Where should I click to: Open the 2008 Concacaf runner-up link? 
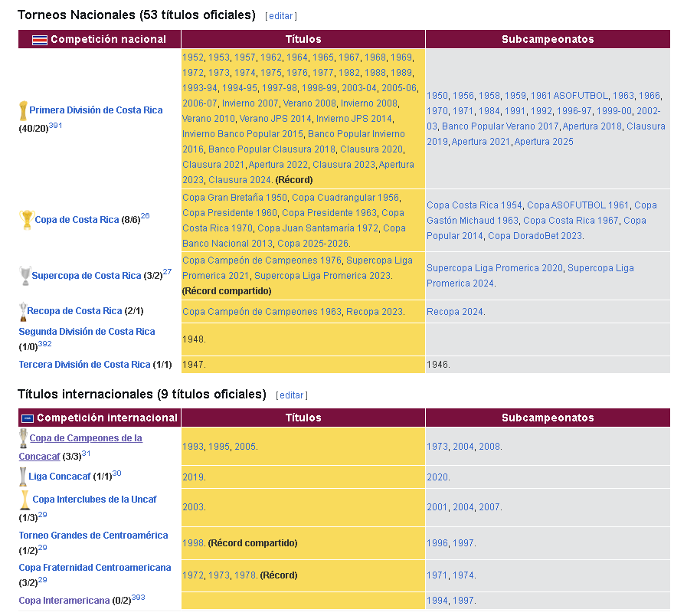(489, 447)
